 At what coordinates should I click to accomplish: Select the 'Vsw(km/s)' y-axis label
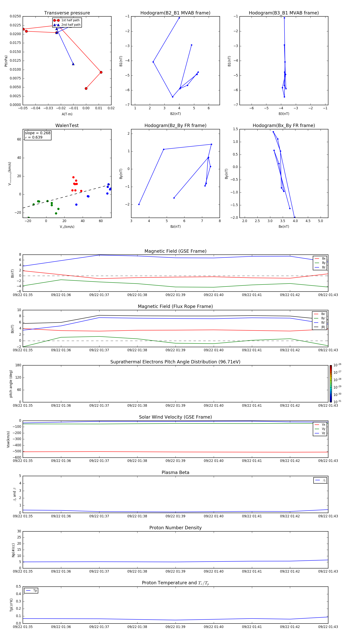click(x=8, y=439)
